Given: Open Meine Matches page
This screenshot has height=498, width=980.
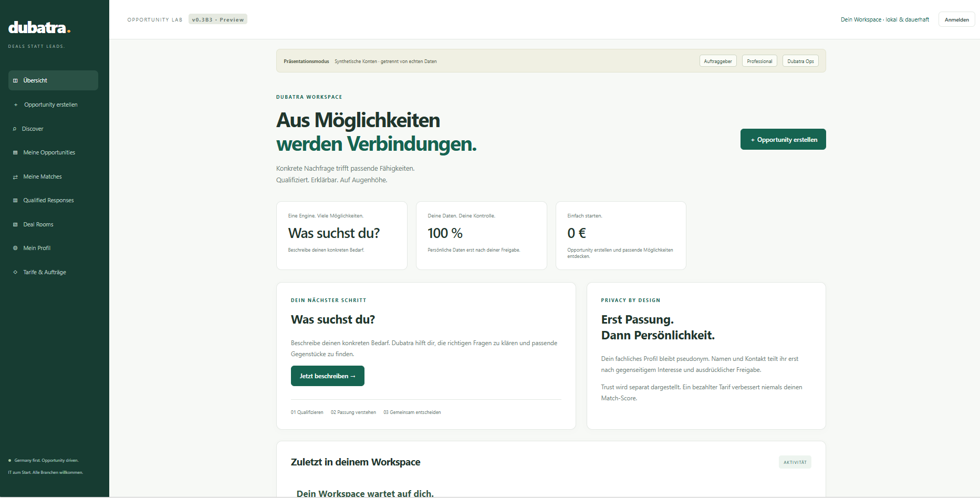Looking at the screenshot, I should [53, 177].
